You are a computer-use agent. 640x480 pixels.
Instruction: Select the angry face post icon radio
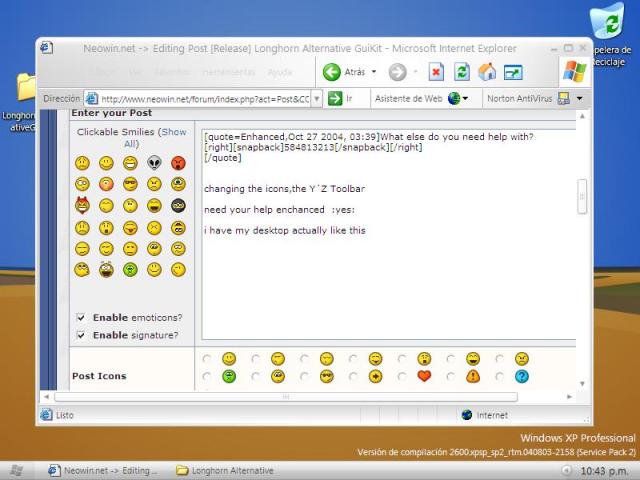pyautogui.click(x=499, y=359)
